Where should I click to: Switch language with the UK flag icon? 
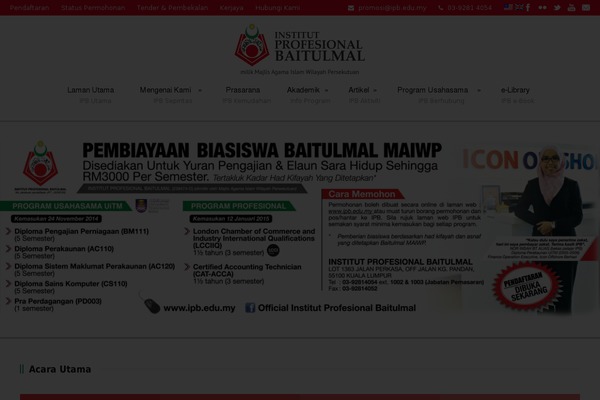pyautogui.click(x=519, y=7)
